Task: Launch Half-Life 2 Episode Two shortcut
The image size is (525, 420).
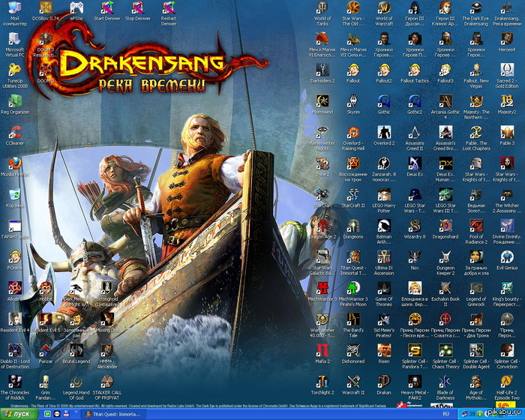Action: point(507,381)
